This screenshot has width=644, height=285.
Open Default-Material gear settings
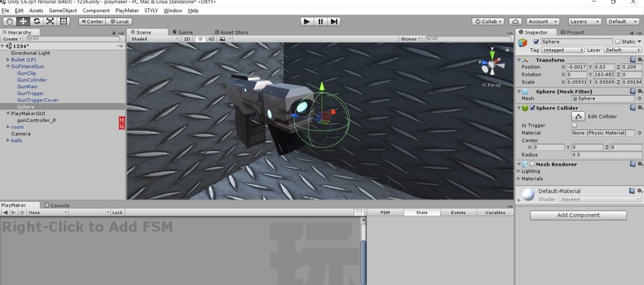(640, 190)
